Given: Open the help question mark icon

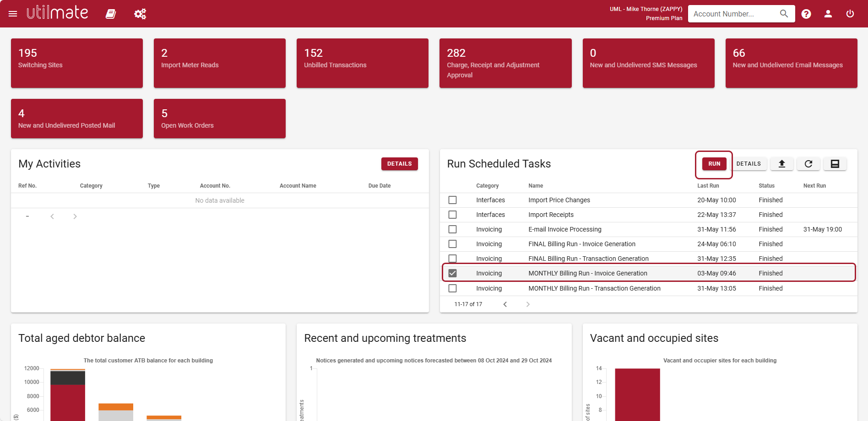Looking at the screenshot, I should [806, 14].
